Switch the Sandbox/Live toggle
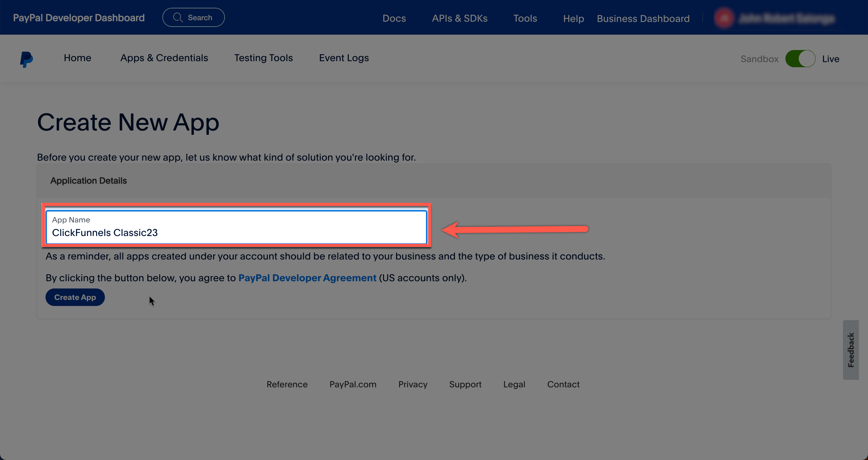This screenshot has width=868, height=460. point(800,59)
